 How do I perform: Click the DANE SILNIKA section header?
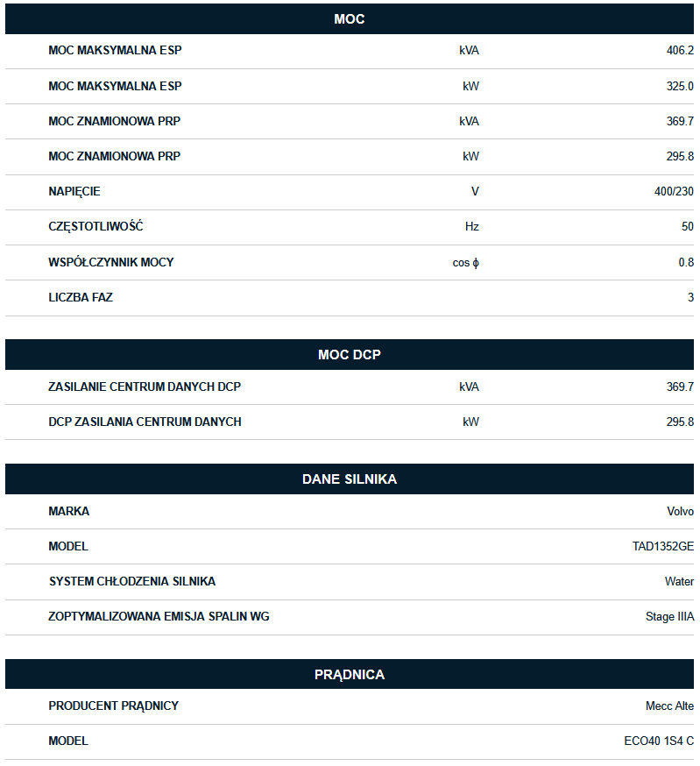coord(350,479)
